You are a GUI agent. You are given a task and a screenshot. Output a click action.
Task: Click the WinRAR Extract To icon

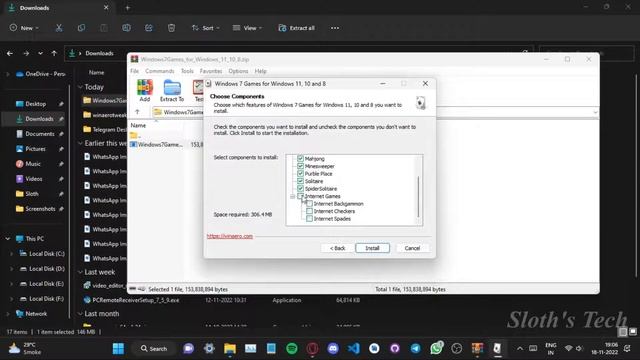(172, 91)
